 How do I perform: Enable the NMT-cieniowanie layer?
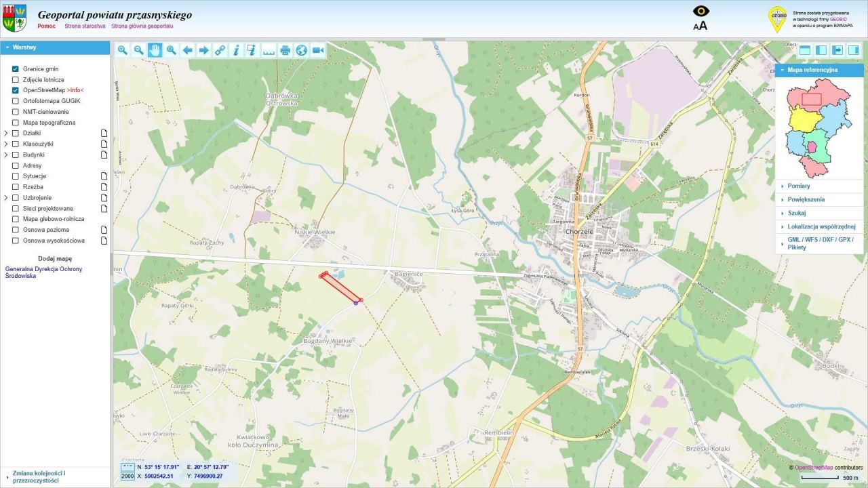[x=16, y=112]
